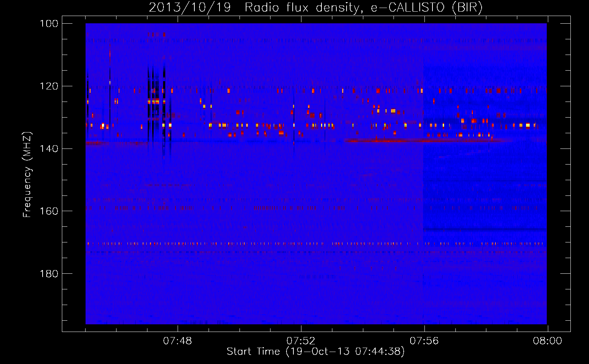Image resolution: width=589 pixels, height=364 pixels.
Task: Click the 07:48 time tick label
Action: click(x=178, y=341)
